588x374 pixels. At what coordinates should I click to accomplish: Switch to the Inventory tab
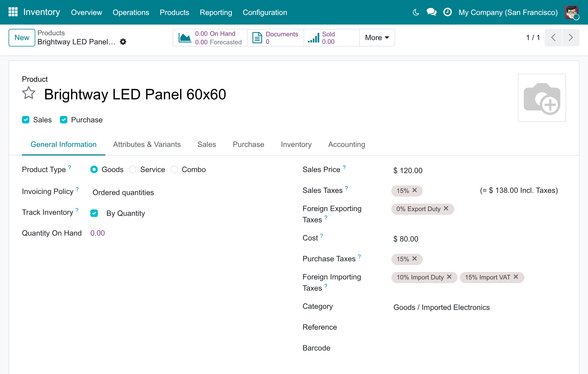pos(296,144)
